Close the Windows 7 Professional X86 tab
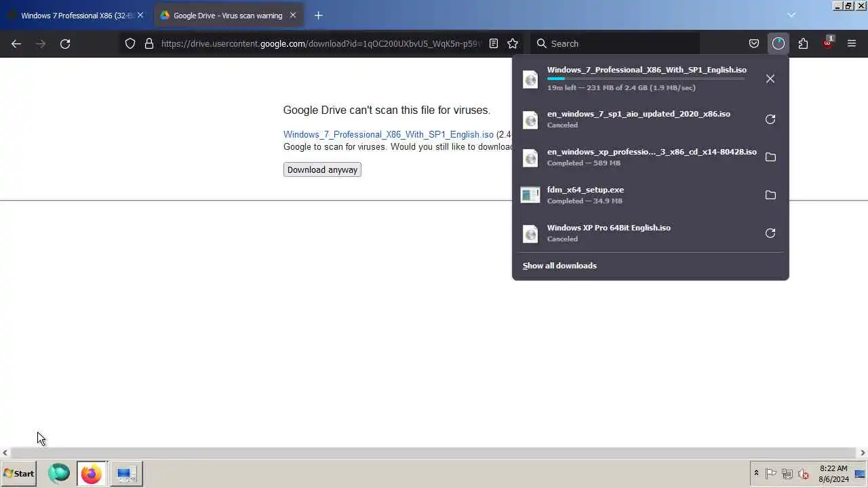Viewport: 868px width, 488px height. click(140, 15)
